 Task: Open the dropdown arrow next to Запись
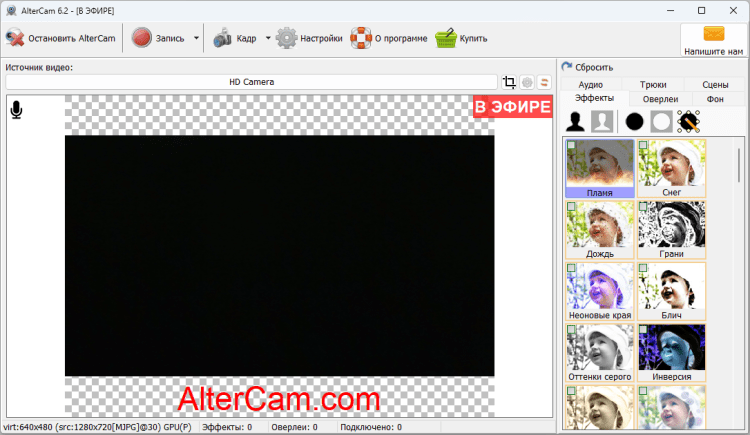coord(196,38)
